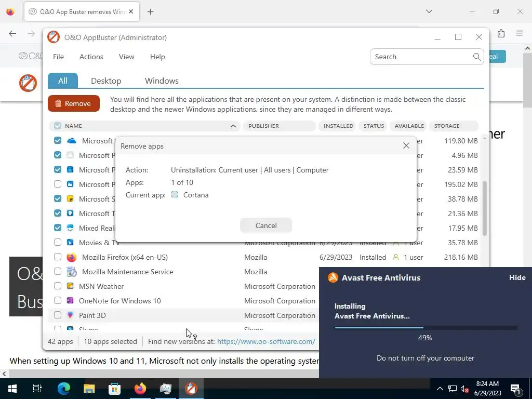Select the All tab
The image size is (532, 399).
[x=63, y=81]
